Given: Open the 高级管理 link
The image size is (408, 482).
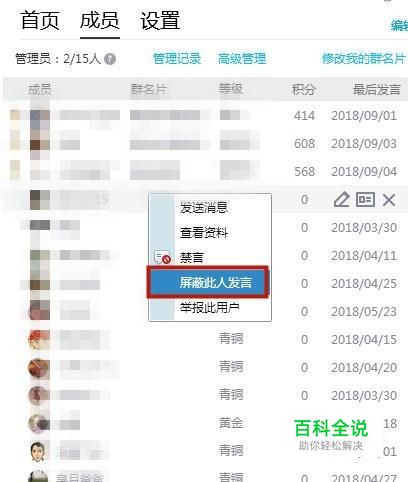Looking at the screenshot, I should click(x=242, y=59).
